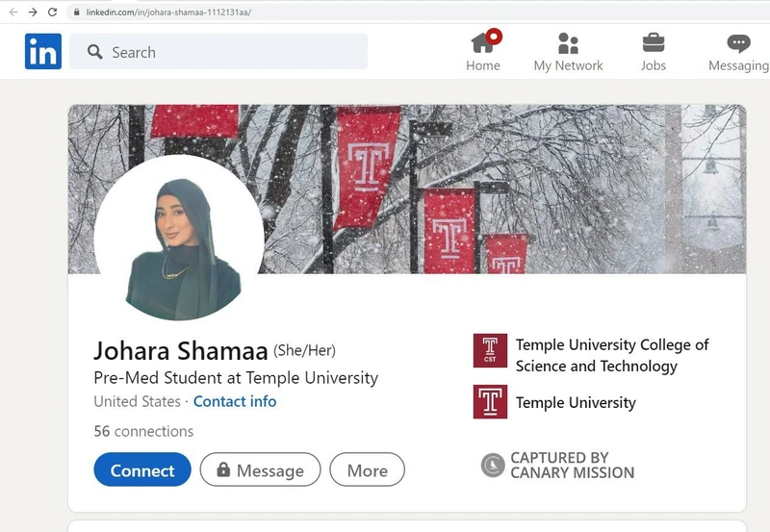The width and height of the screenshot is (770, 532).
Task: Open the Messaging section
Action: click(x=738, y=52)
